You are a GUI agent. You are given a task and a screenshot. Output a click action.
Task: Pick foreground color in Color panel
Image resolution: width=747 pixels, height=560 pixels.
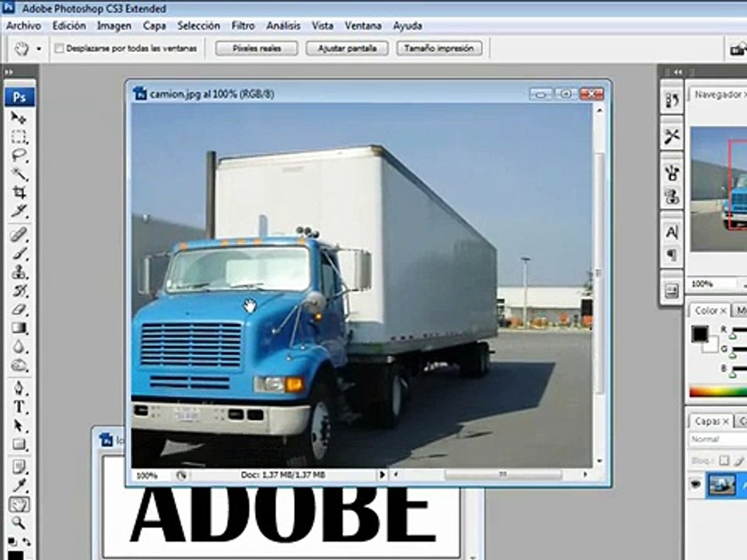click(x=699, y=334)
